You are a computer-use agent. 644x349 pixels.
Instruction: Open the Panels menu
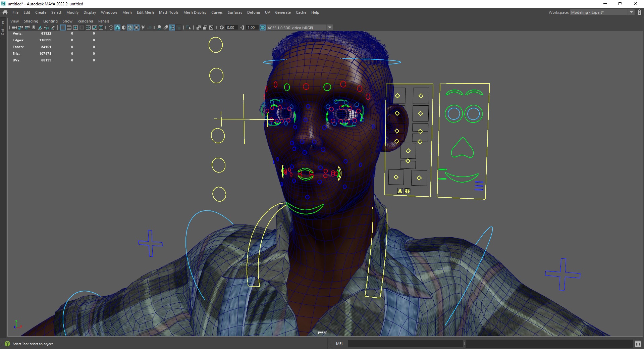tap(104, 21)
